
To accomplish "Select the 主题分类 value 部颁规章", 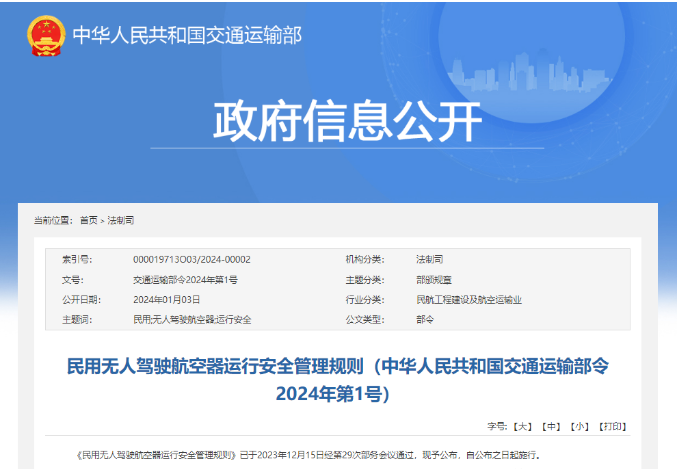I will 434,280.
